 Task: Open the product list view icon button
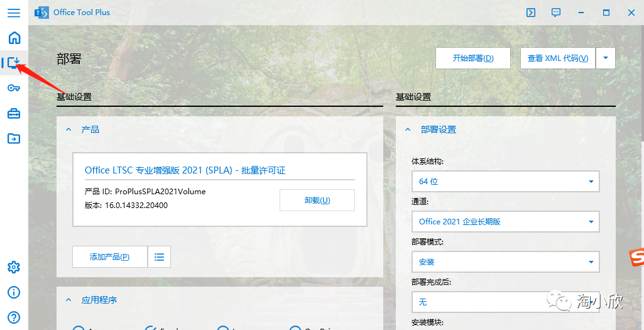[x=160, y=257]
